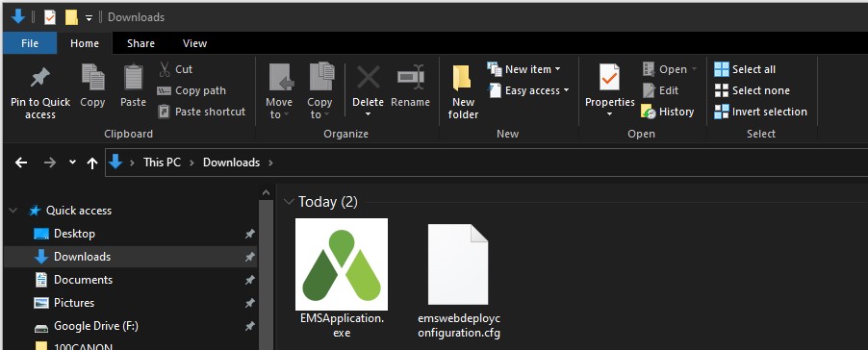This screenshot has height=350, width=868.
Task: Collapse the Quick access tree node
Action: tap(13, 211)
